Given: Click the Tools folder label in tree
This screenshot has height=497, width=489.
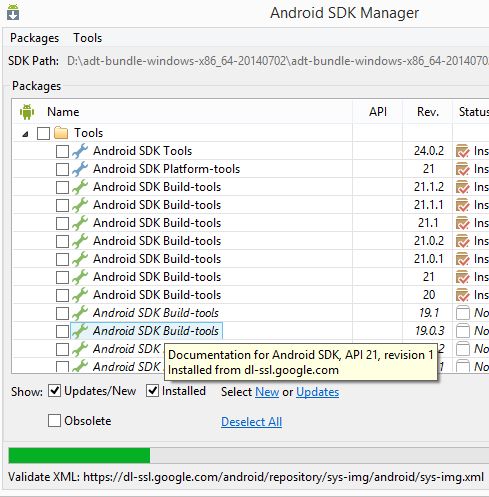Looking at the screenshot, I should [88, 133].
